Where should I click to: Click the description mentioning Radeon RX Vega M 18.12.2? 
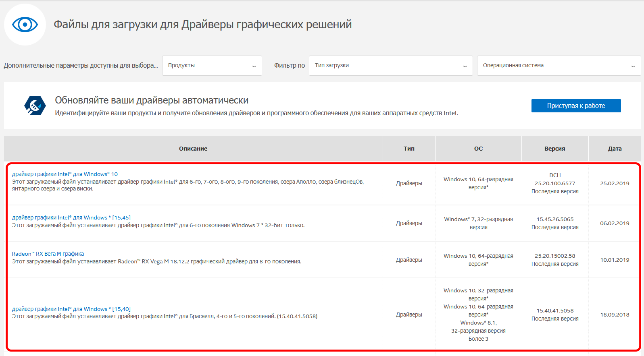[156, 262]
